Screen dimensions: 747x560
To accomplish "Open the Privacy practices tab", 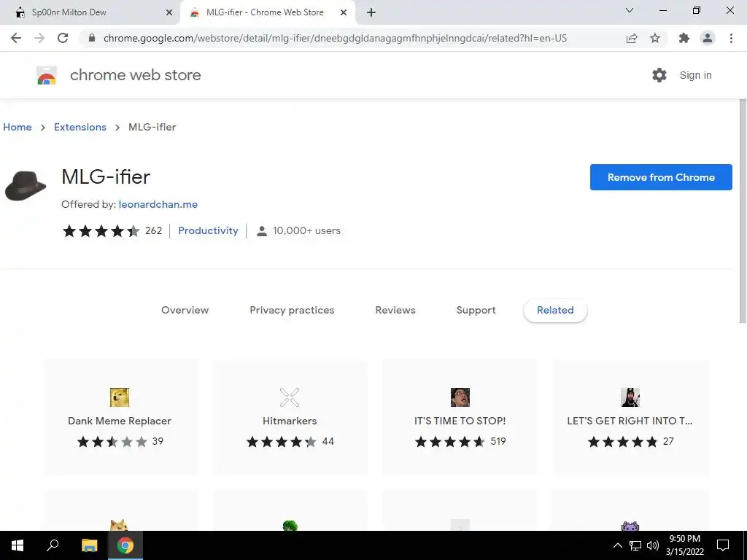I will tap(292, 310).
